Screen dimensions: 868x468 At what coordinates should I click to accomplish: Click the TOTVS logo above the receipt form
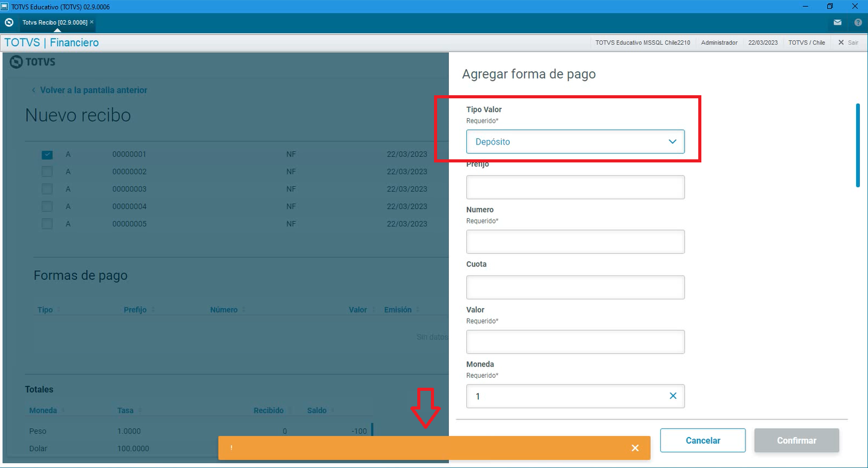coord(32,62)
